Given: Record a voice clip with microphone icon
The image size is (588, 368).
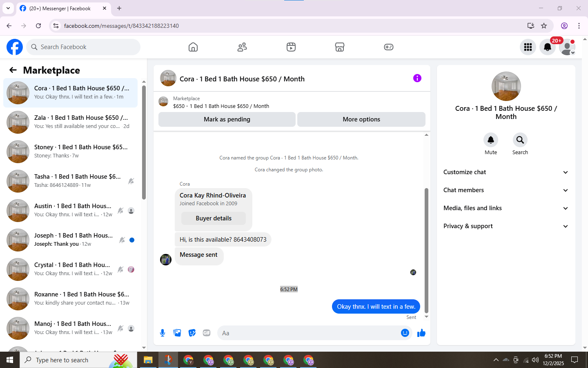Looking at the screenshot, I should [x=163, y=333].
